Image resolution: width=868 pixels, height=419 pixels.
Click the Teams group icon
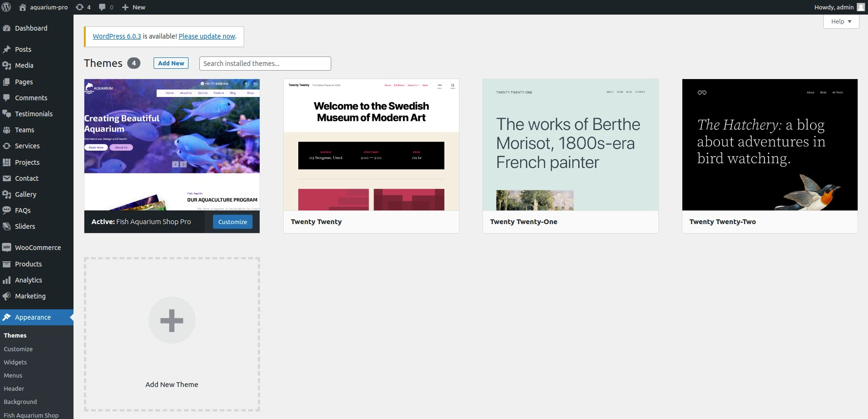tap(7, 130)
